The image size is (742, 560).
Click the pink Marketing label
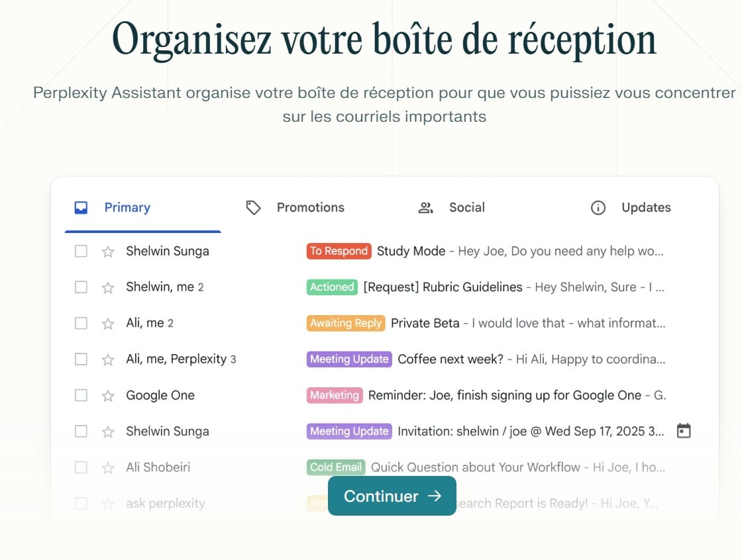pos(335,396)
